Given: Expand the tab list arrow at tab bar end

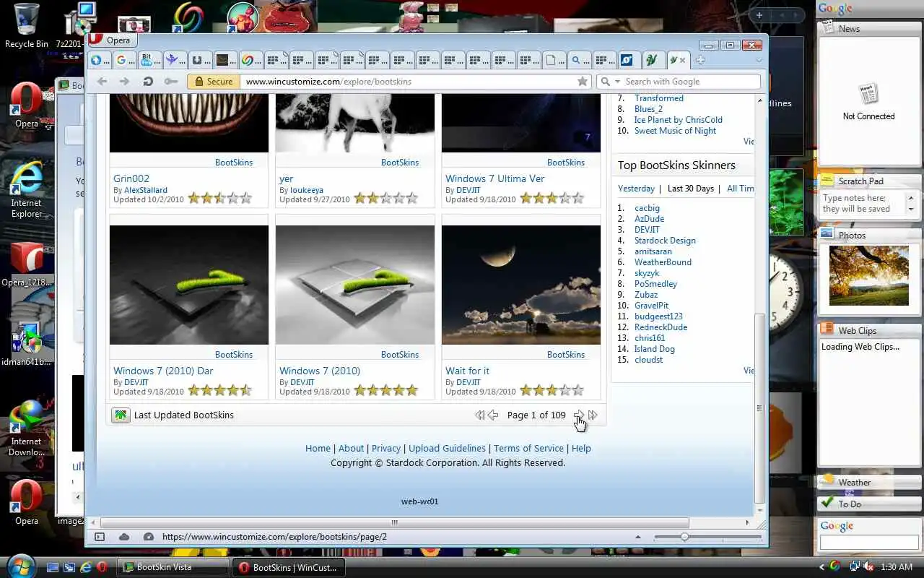Looking at the screenshot, I should tap(758, 60).
